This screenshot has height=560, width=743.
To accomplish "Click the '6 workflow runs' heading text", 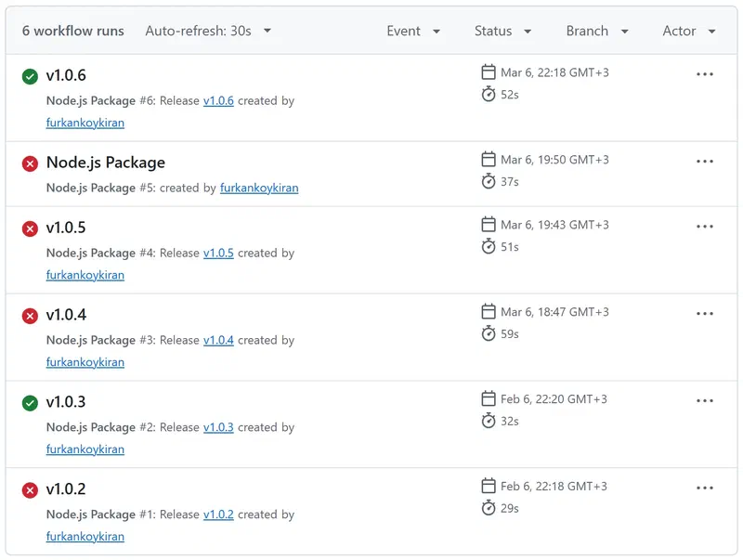I will (x=73, y=31).
